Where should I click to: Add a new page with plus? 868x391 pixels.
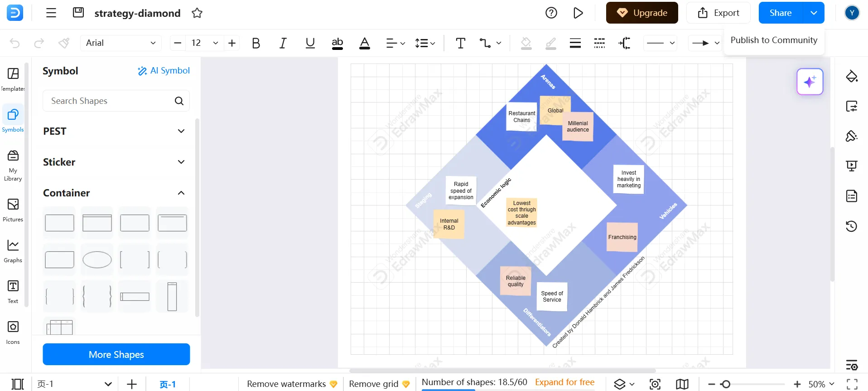pos(132,384)
